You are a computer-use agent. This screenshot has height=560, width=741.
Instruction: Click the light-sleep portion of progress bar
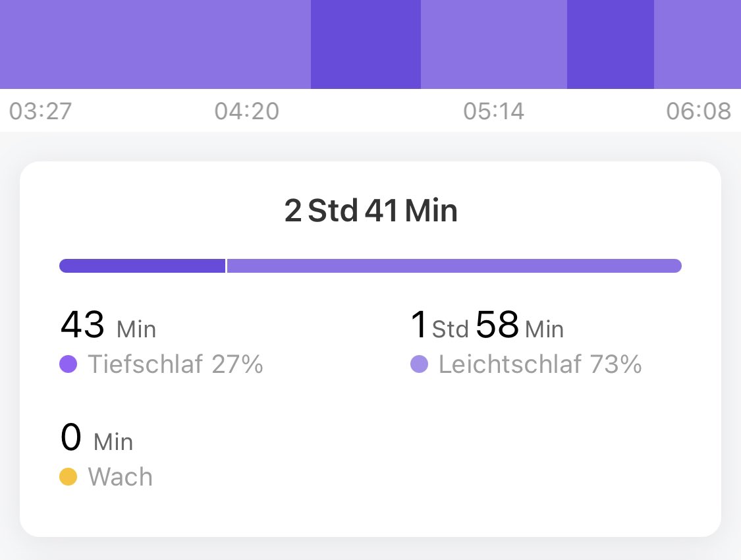pos(454,266)
